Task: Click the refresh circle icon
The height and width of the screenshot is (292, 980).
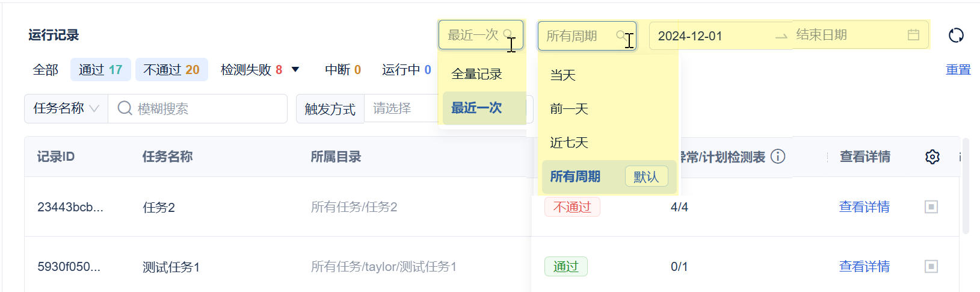Action: (956, 36)
